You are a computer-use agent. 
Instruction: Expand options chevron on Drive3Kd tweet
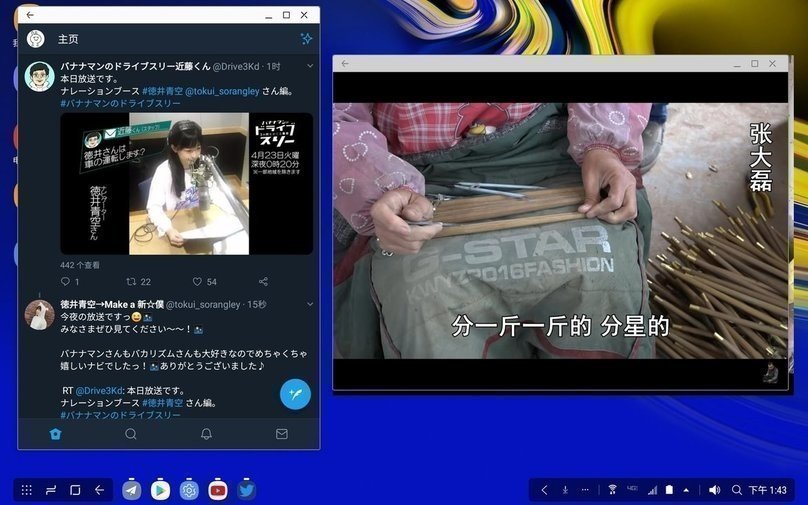click(310, 66)
